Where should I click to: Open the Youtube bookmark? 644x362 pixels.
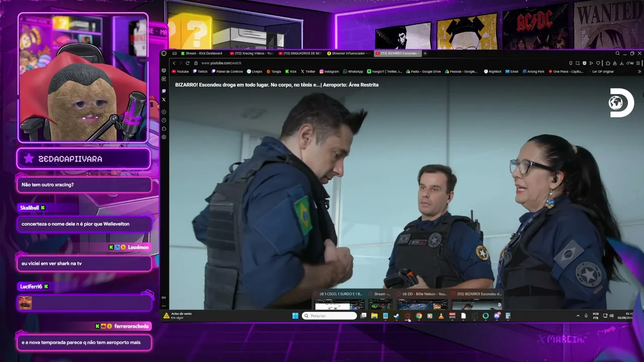[x=180, y=71]
